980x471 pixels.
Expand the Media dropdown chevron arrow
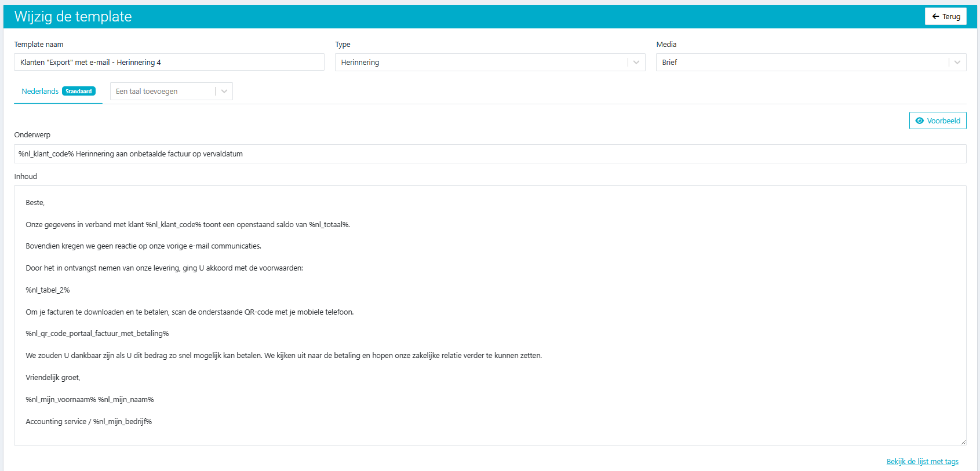click(x=957, y=62)
